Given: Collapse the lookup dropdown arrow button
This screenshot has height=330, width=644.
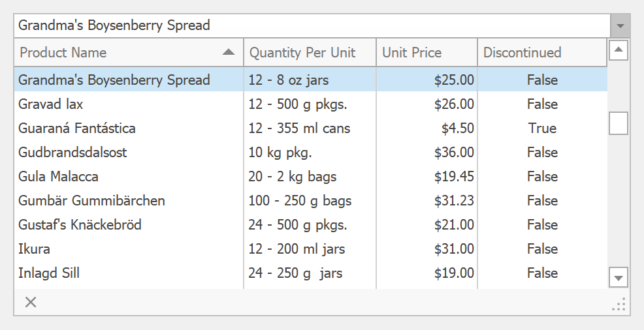Looking at the screenshot, I should point(620,26).
